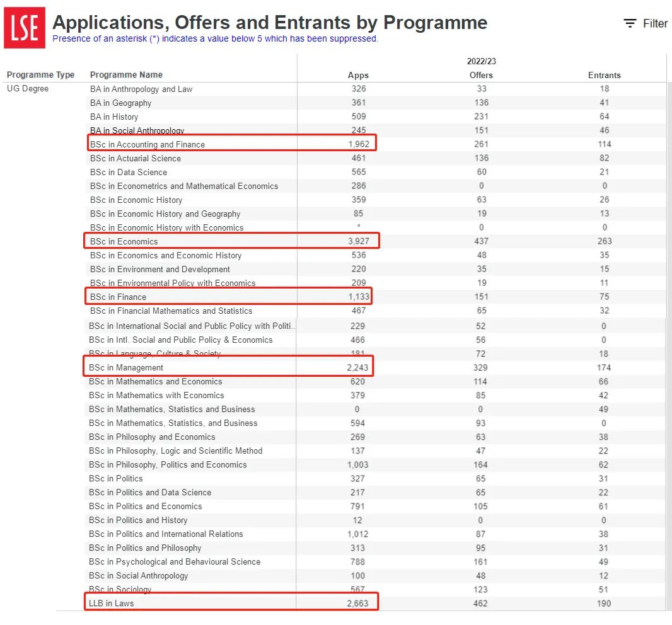Click the 3,927 applications value
The height and width of the screenshot is (625, 672).
358,241
